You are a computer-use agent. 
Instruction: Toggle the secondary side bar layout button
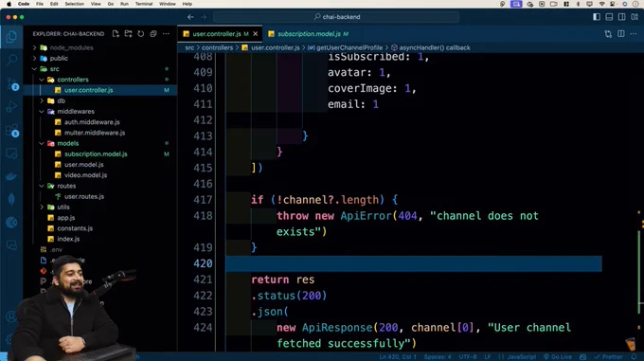pos(622,17)
